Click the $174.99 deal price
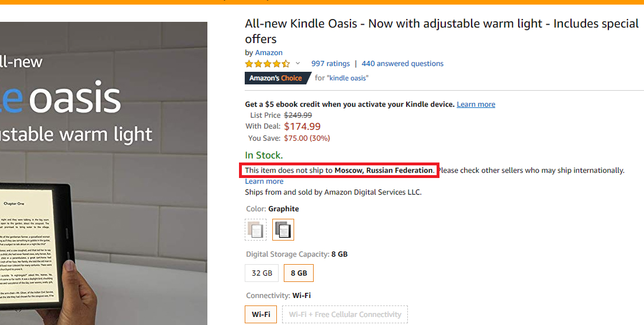Image resolution: width=644 pixels, height=325 pixels. pyautogui.click(x=302, y=126)
